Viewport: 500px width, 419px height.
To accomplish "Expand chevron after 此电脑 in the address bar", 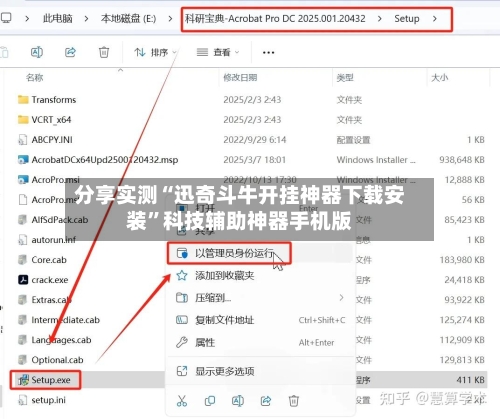I will click(x=86, y=19).
